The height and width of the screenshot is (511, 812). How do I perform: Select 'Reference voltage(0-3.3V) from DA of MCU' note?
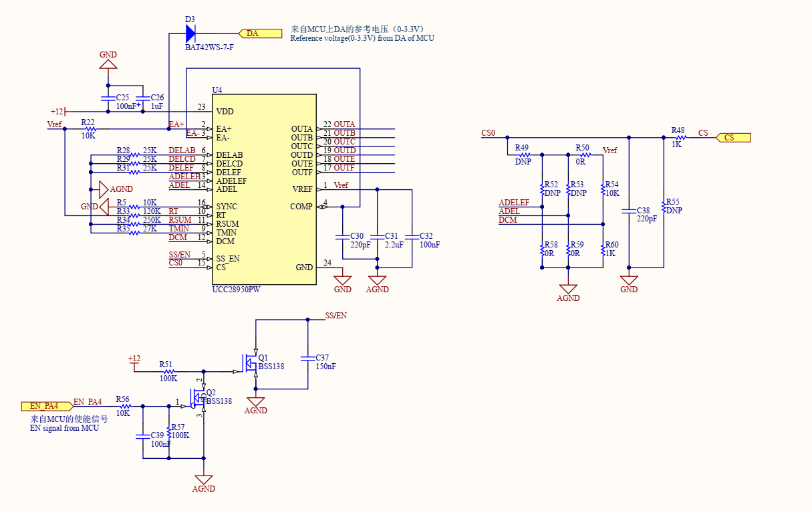362,39
